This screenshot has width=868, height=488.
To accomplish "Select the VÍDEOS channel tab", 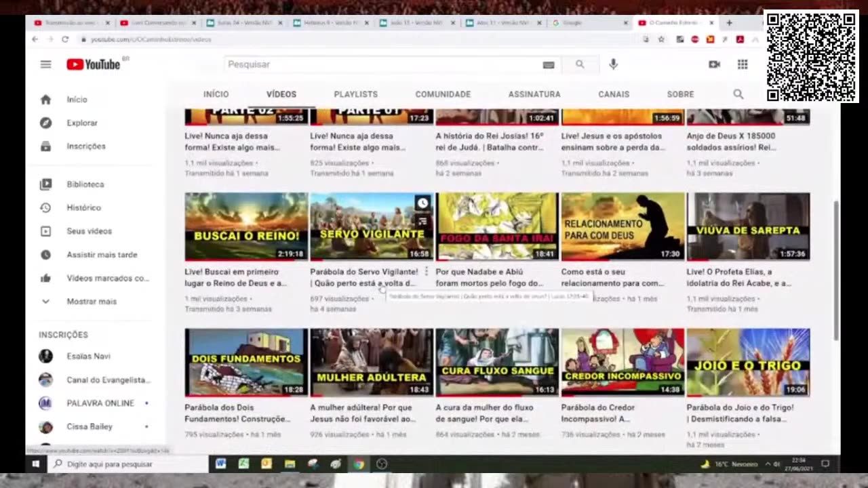I will click(x=281, y=94).
